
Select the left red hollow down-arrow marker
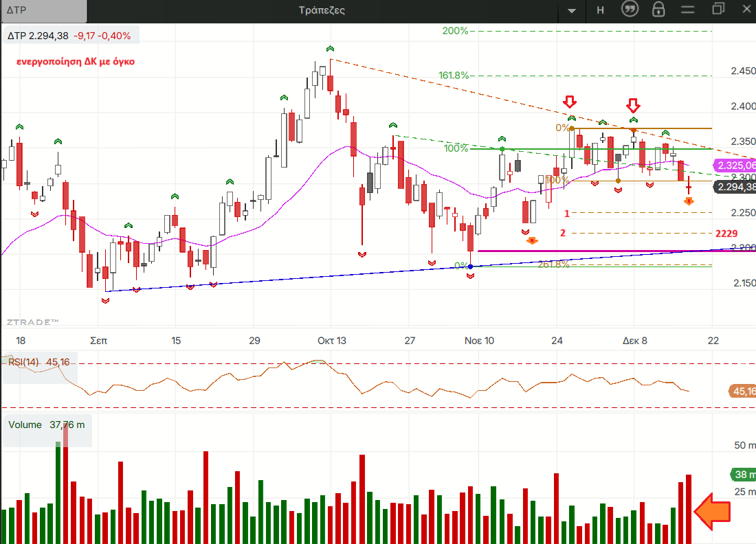click(570, 102)
